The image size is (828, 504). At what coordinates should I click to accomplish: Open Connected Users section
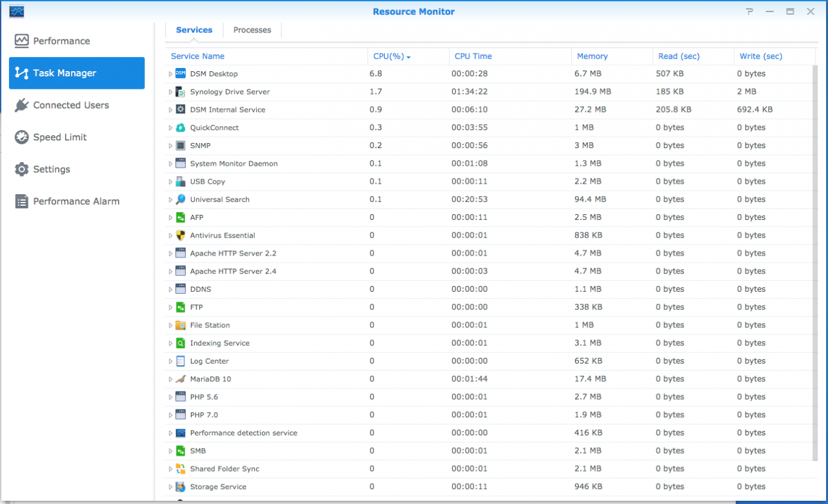click(71, 105)
